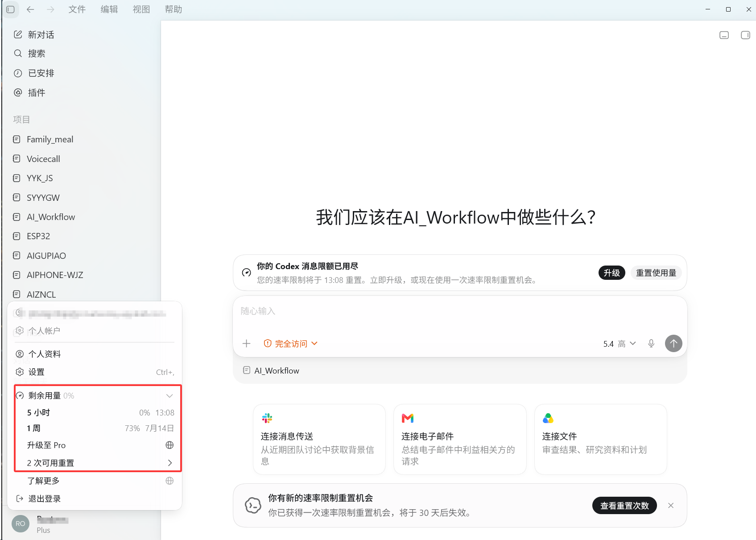Start a 新对话

[82, 34]
